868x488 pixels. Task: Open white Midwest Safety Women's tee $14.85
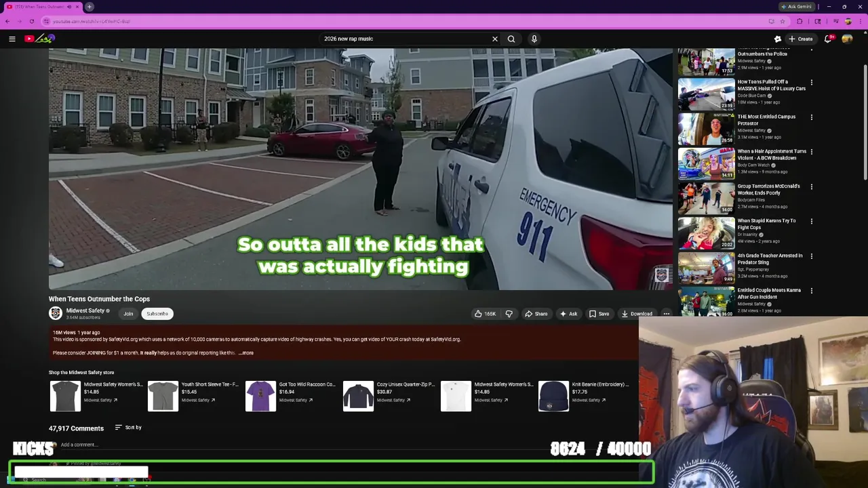pyautogui.click(x=456, y=396)
